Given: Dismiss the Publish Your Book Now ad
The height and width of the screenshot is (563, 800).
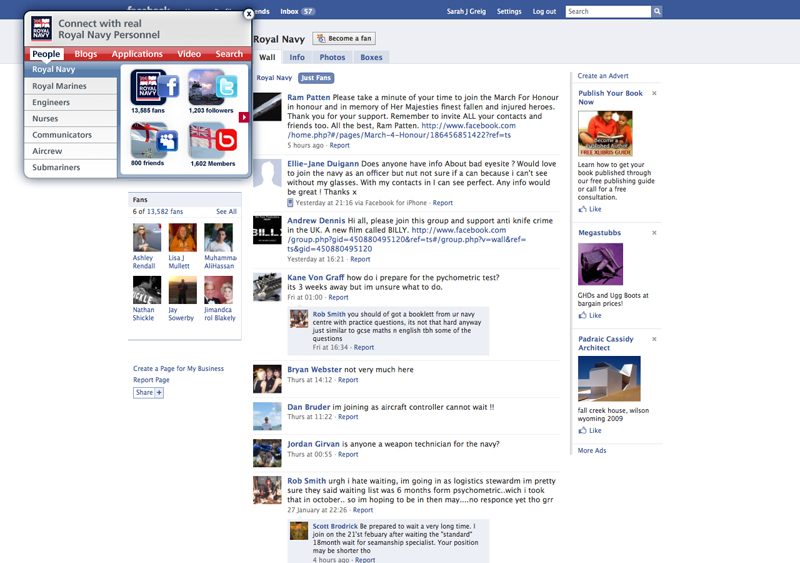Looking at the screenshot, I should (654, 93).
